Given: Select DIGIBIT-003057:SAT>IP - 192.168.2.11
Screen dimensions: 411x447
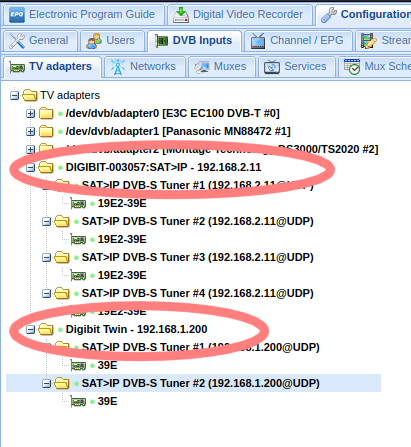Looking at the screenshot, I should (x=163, y=167).
